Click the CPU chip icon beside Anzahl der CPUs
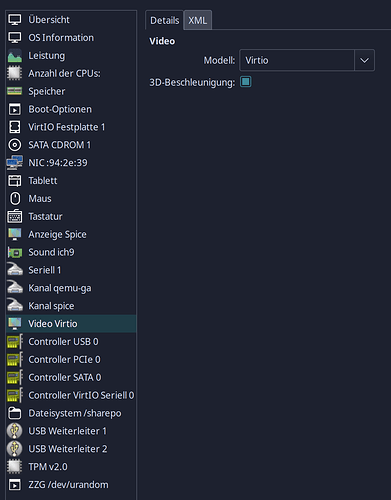Image resolution: width=391 pixels, height=500 pixels. click(15, 73)
